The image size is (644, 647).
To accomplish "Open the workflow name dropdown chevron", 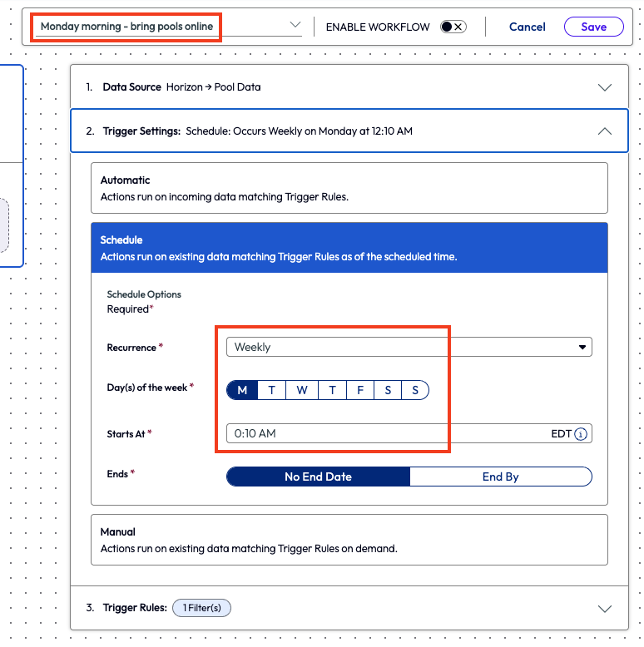I will pyautogui.click(x=295, y=25).
